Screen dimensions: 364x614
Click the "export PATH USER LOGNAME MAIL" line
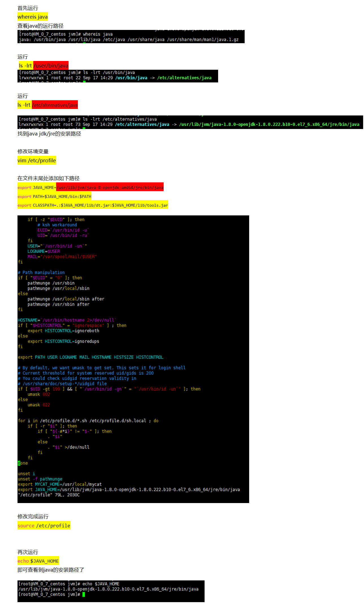[x=91, y=357]
